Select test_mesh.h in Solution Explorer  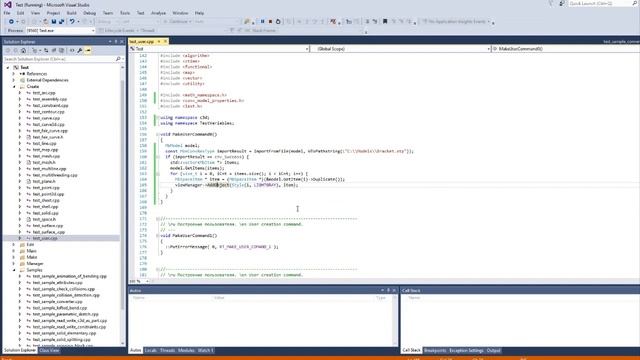[x=44, y=162]
